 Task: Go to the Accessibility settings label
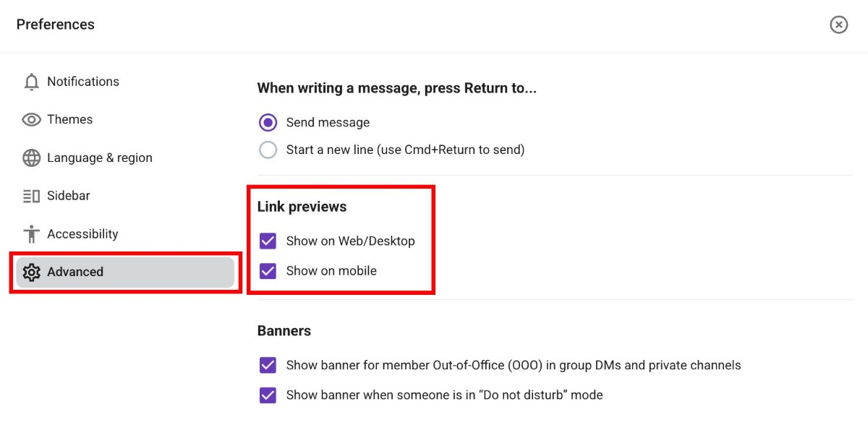(x=82, y=234)
